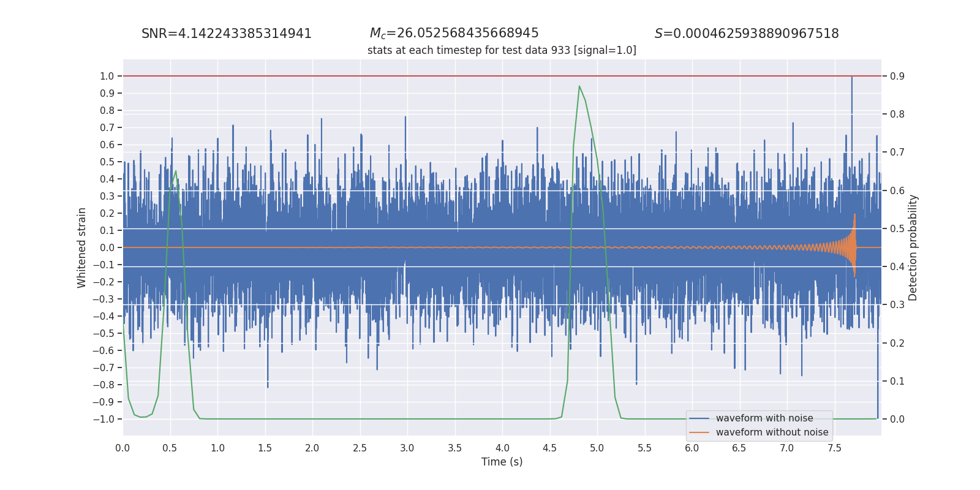Click the 5.5 tick on the Time axis

[645, 448]
